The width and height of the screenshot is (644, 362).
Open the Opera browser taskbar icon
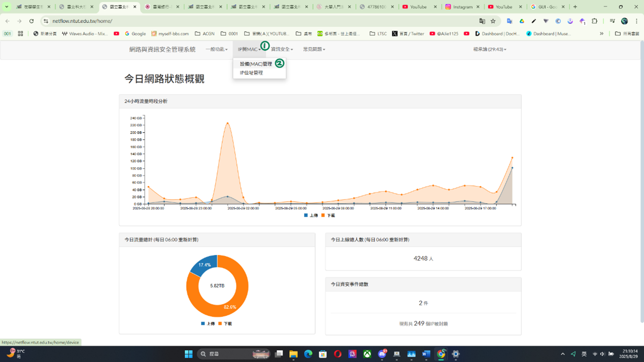pyautogui.click(x=337, y=354)
